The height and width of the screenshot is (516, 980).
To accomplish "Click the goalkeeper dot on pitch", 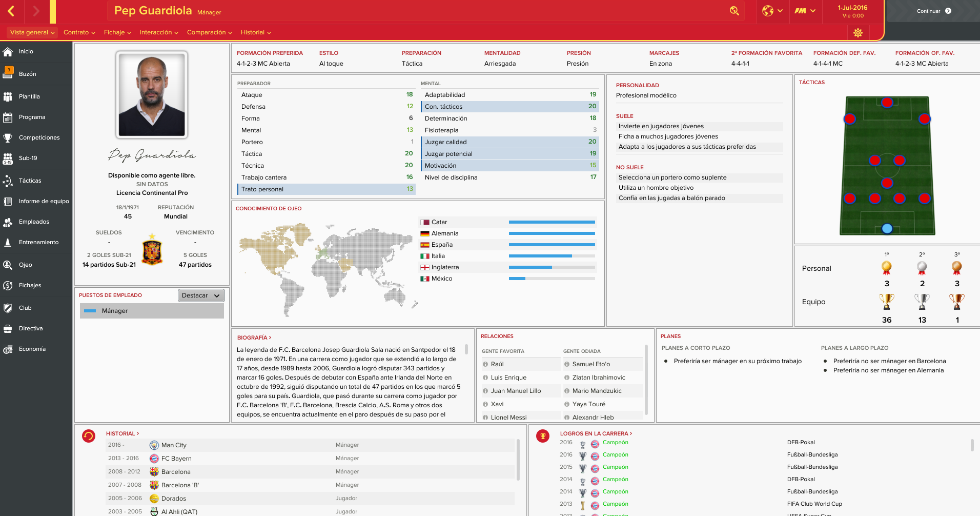I will pos(887,229).
